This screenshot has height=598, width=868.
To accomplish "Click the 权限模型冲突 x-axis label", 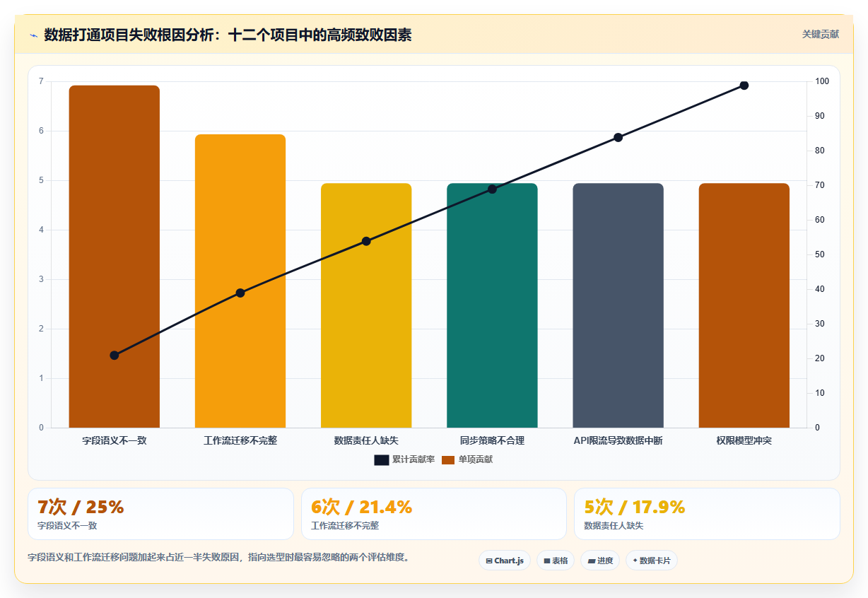I will click(x=744, y=440).
